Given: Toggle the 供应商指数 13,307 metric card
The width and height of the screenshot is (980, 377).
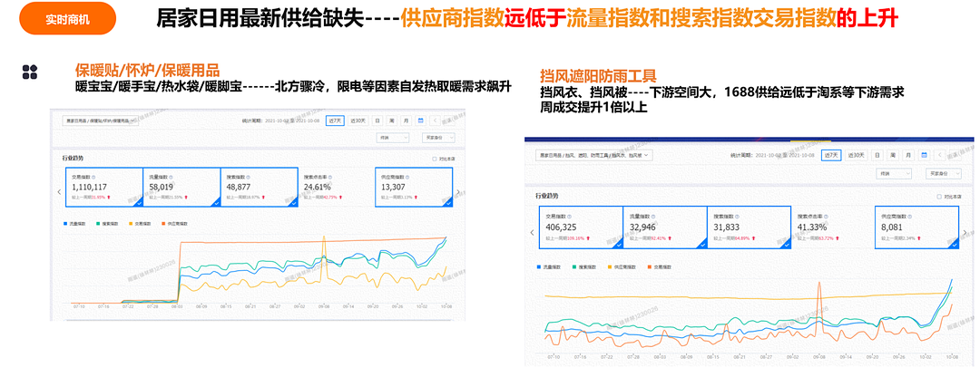Looking at the screenshot, I should pos(413,187).
